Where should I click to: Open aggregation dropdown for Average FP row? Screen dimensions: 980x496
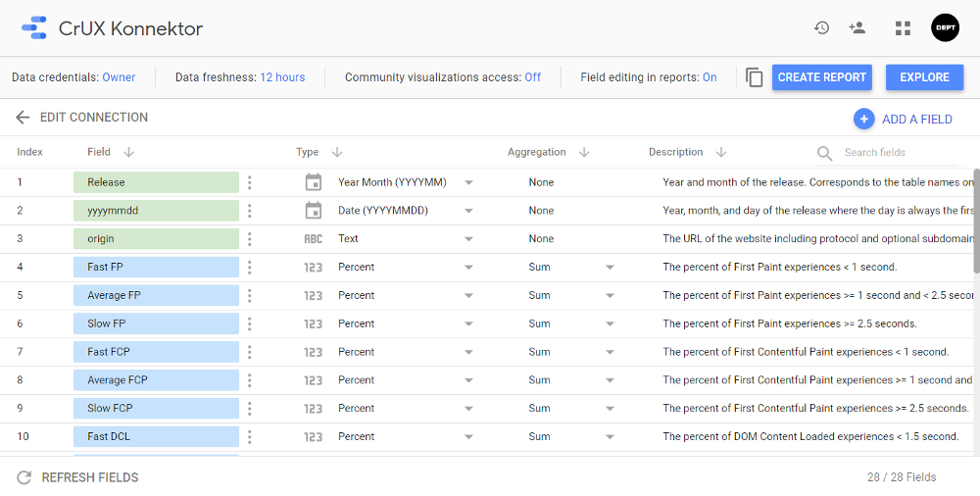click(610, 295)
